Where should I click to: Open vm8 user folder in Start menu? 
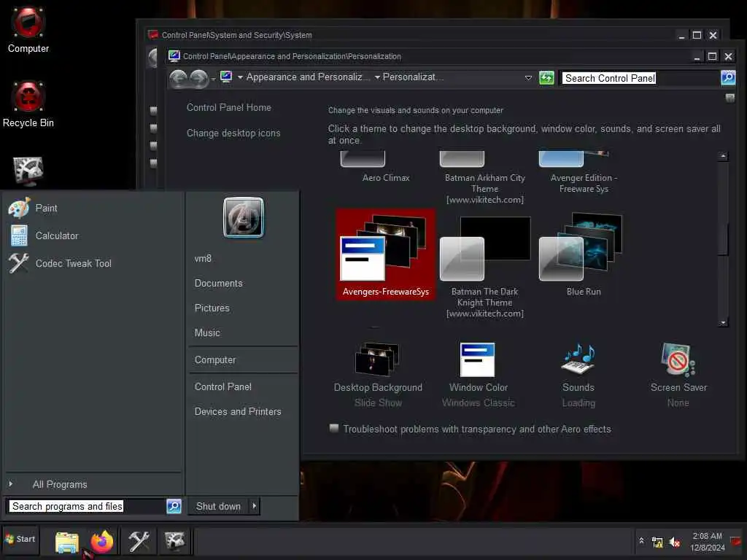click(x=203, y=259)
